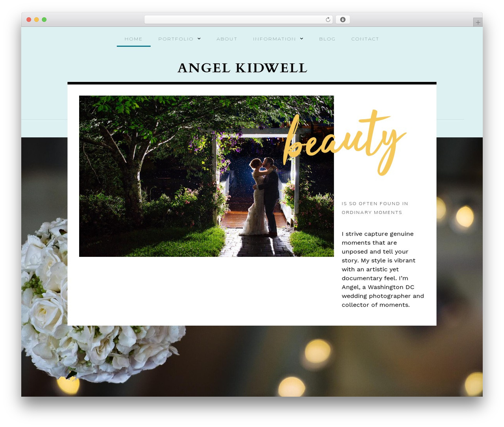Reload the page with the refresh icon
The image size is (504, 427).
point(328,20)
